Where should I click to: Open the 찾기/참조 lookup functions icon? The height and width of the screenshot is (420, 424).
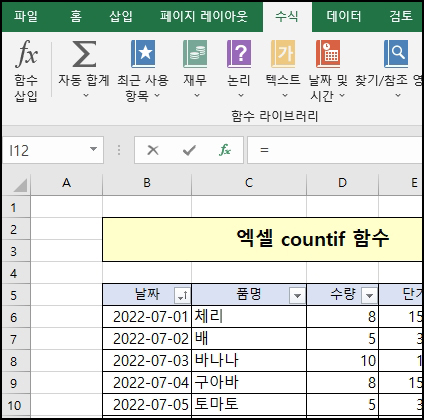coord(396,54)
